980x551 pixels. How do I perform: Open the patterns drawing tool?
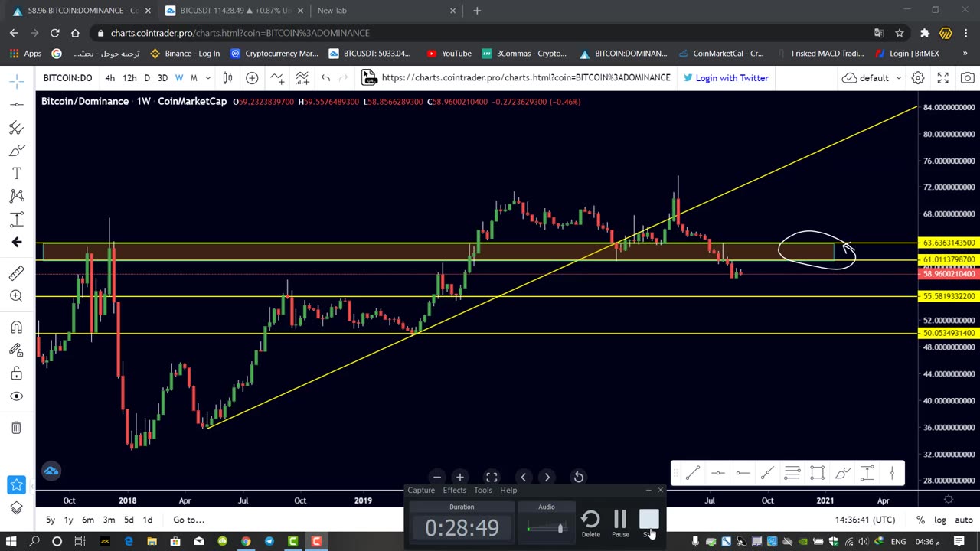pyautogui.click(x=16, y=197)
